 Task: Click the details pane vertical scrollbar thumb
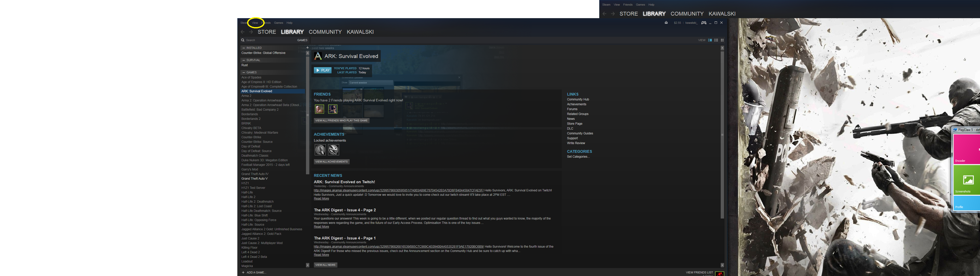click(x=722, y=135)
